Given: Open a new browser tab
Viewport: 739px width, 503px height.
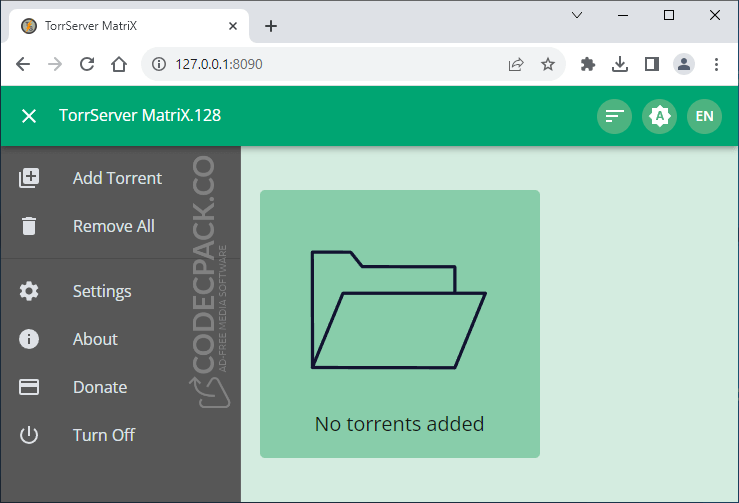Looking at the screenshot, I should (271, 26).
